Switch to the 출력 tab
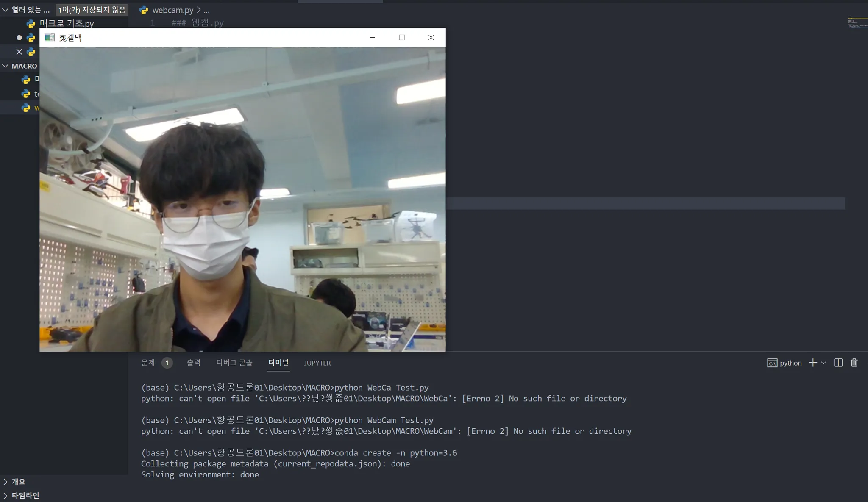Viewport: 868px width, 502px height. tap(194, 363)
